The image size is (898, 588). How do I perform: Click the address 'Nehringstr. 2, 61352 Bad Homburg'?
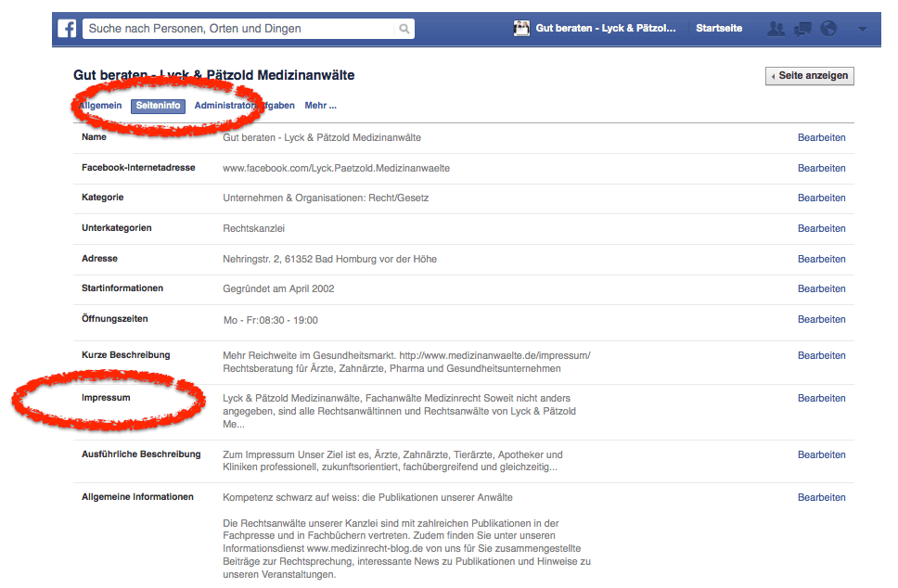pyautogui.click(x=330, y=259)
